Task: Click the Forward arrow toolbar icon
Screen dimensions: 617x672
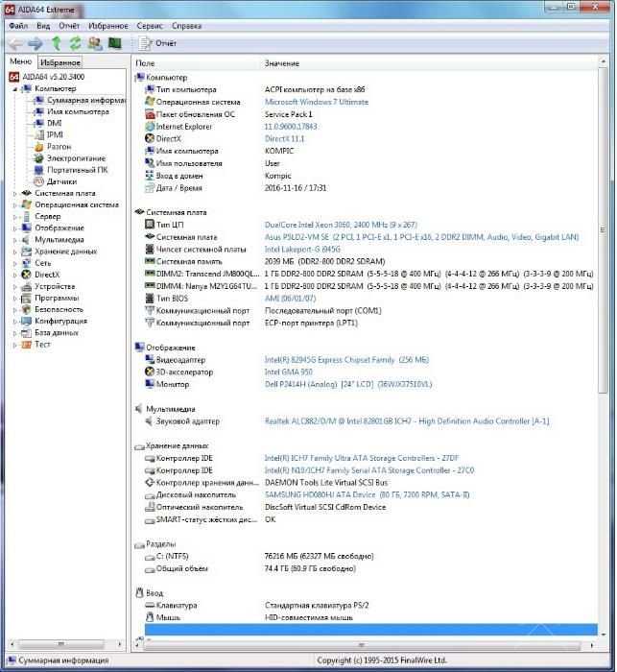Action: click(x=36, y=43)
